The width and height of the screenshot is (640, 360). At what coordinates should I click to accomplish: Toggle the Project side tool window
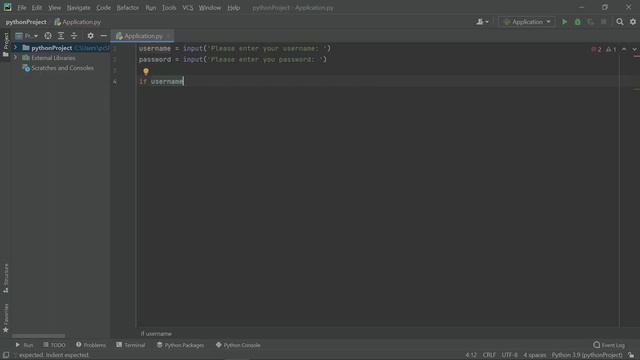[5, 44]
